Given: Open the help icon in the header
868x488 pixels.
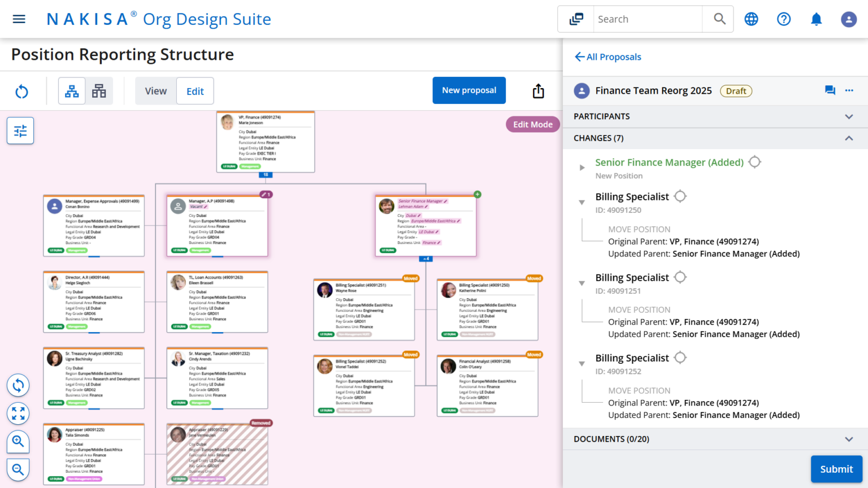Looking at the screenshot, I should (x=784, y=19).
